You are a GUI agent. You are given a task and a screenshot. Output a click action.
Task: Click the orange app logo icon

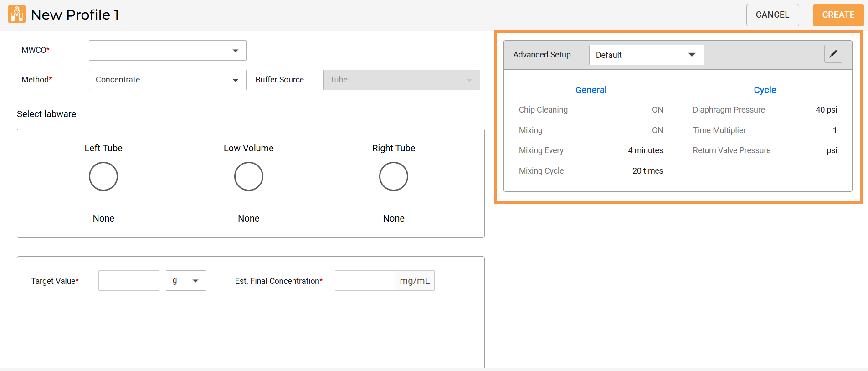point(17,15)
